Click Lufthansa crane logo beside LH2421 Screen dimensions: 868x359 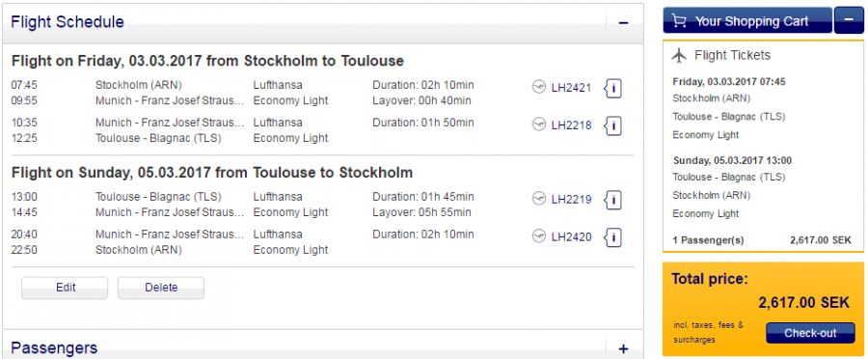[x=538, y=88]
